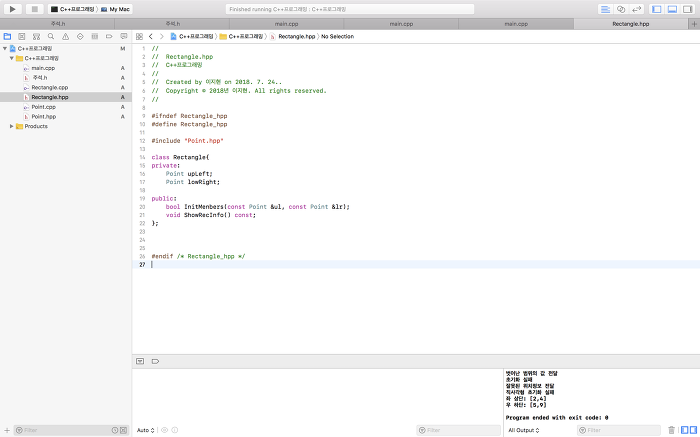Click the activity status 'Finished running' bar

point(350,9)
